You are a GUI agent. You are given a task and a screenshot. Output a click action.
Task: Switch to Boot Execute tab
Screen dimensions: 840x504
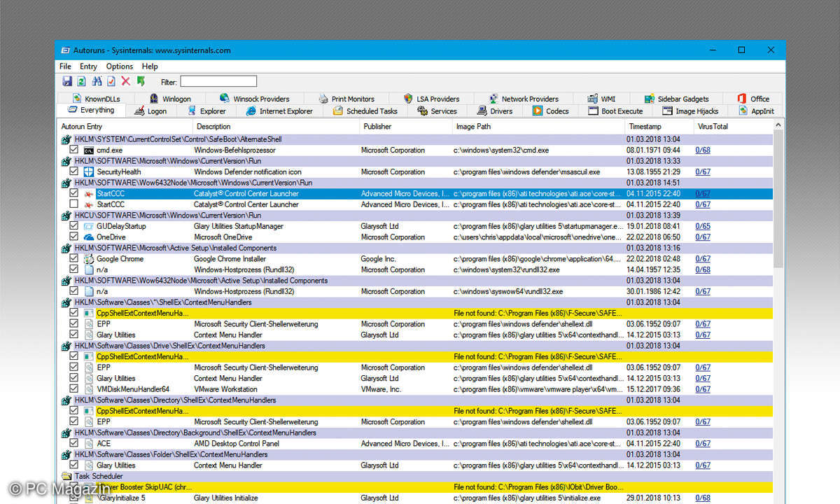(x=615, y=111)
